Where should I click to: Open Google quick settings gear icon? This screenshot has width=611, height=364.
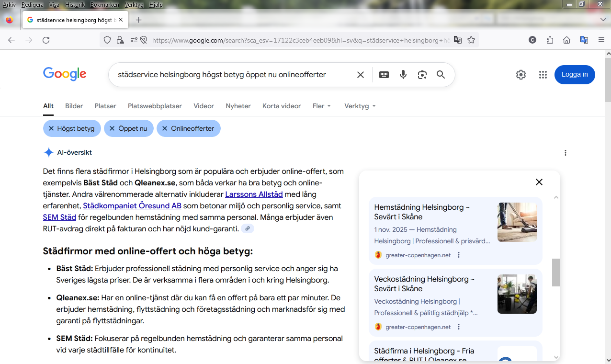tap(521, 75)
